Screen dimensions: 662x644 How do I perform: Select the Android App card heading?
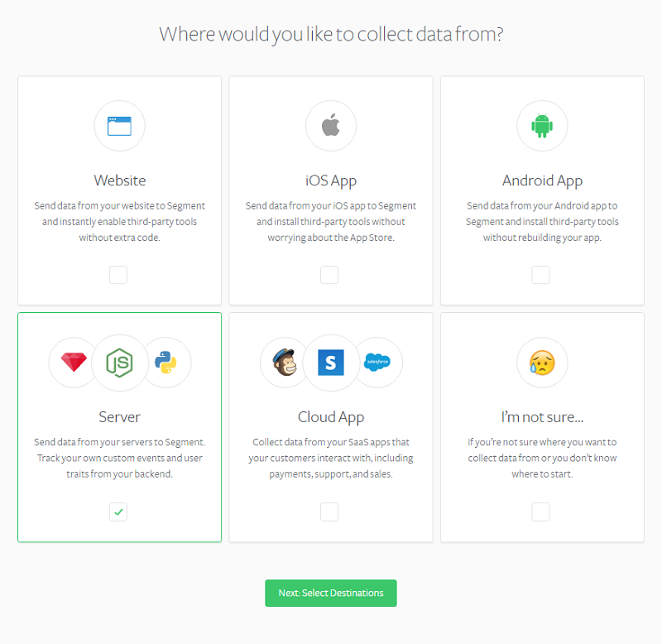tap(542, 180)
